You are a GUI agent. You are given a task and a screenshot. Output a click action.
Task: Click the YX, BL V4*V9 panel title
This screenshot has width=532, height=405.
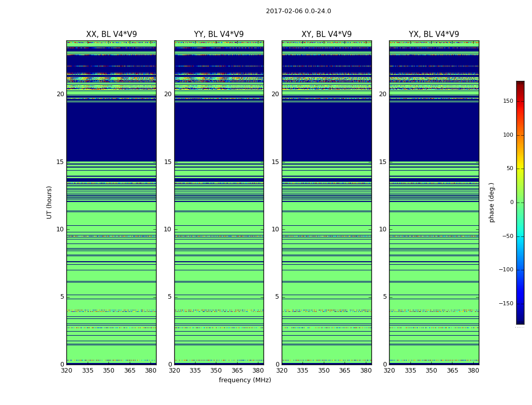point(434,34)
